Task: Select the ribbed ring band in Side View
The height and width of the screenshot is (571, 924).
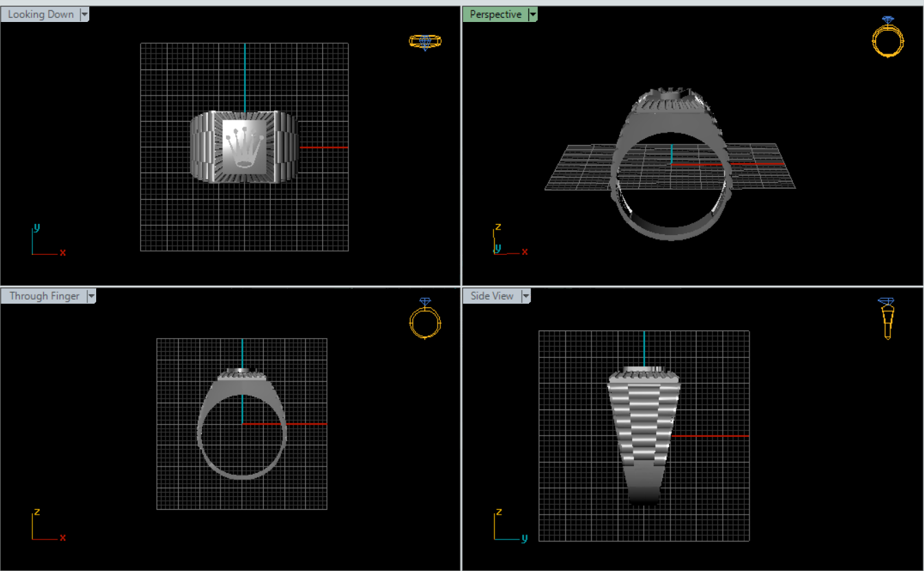Action: point(643,426)
